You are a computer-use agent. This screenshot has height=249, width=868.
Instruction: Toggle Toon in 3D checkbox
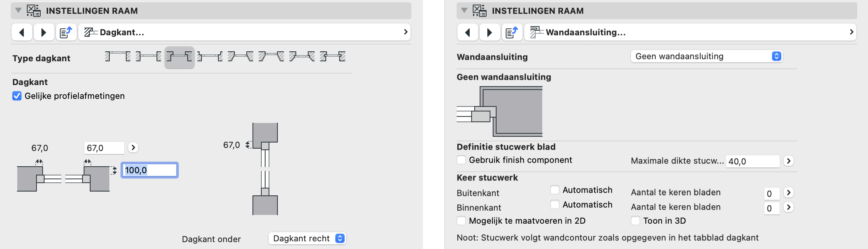click(x=635, y=221)
